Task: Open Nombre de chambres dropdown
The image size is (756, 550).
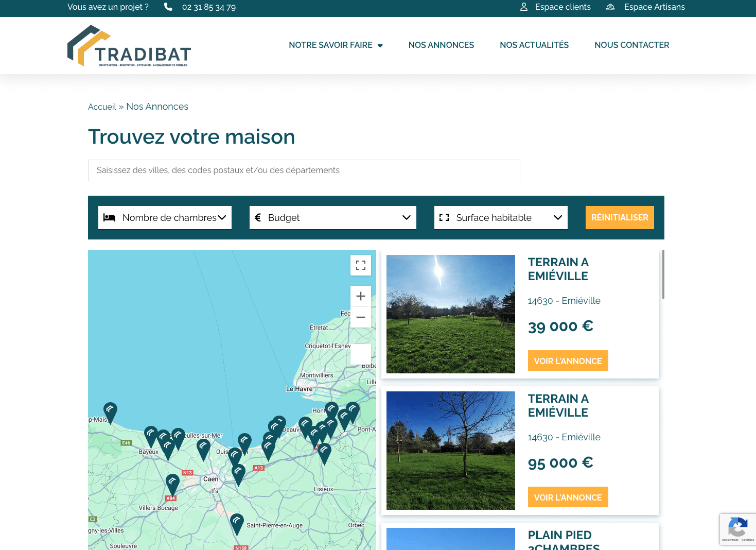Action: click(x=165, y=217)
